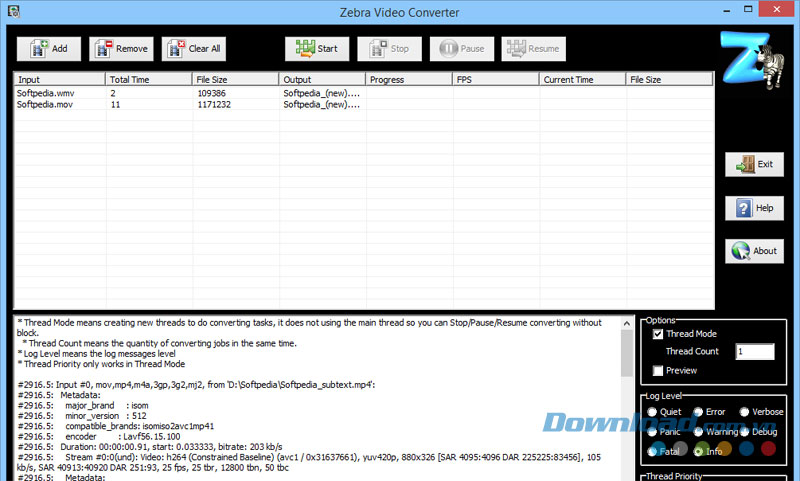Screen dimensions: 800x481
Task: Click the Add files button
Action: [x=49, y=48]
